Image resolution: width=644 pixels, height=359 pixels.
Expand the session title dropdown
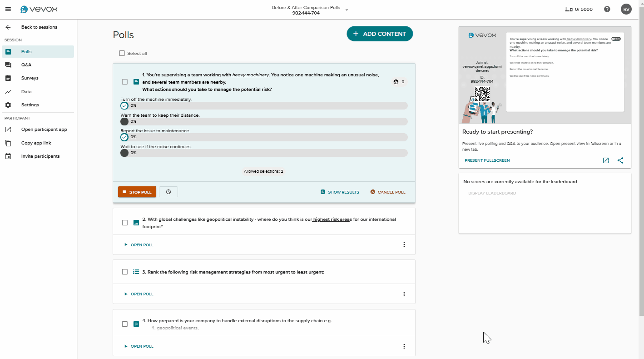pyautogui.click(x=347, y=10)
